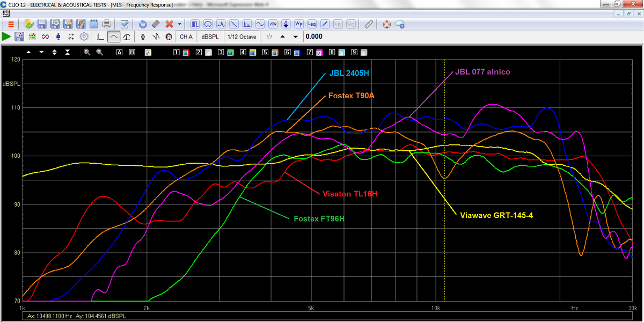Click the gray eraser icon
The image size is (644, 322).
click(x=156, y=24)
